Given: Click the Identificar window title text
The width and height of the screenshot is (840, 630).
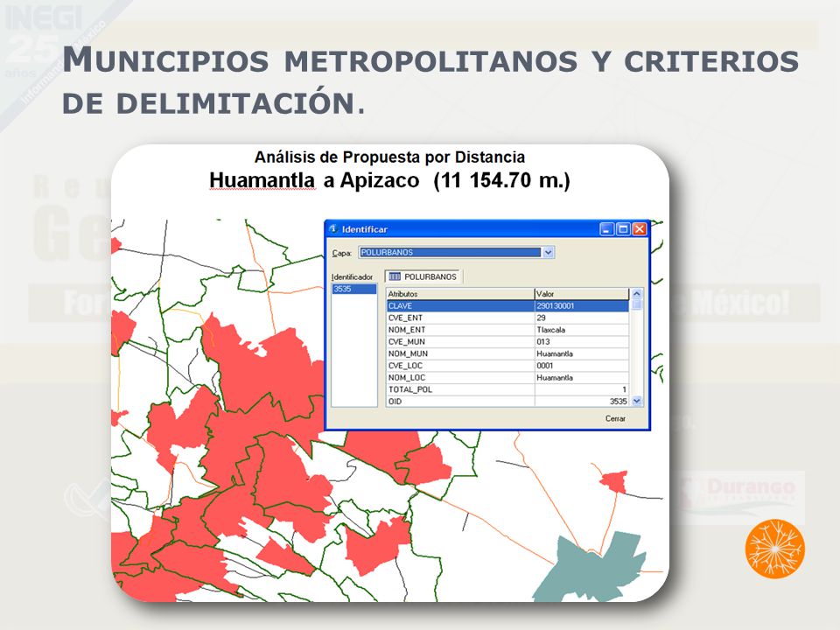Looking at the screenshot, I should pyautogui.click(x=365, y=229).
